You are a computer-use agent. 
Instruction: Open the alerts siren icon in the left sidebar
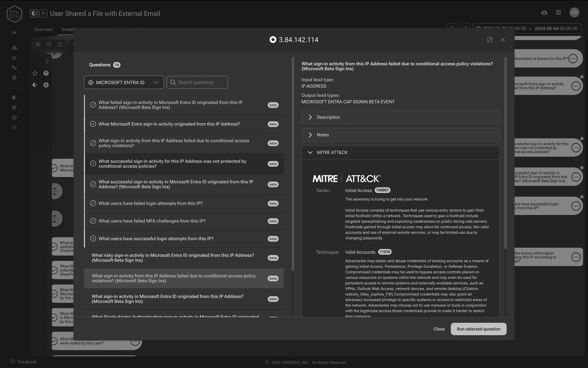click(14, 58)
